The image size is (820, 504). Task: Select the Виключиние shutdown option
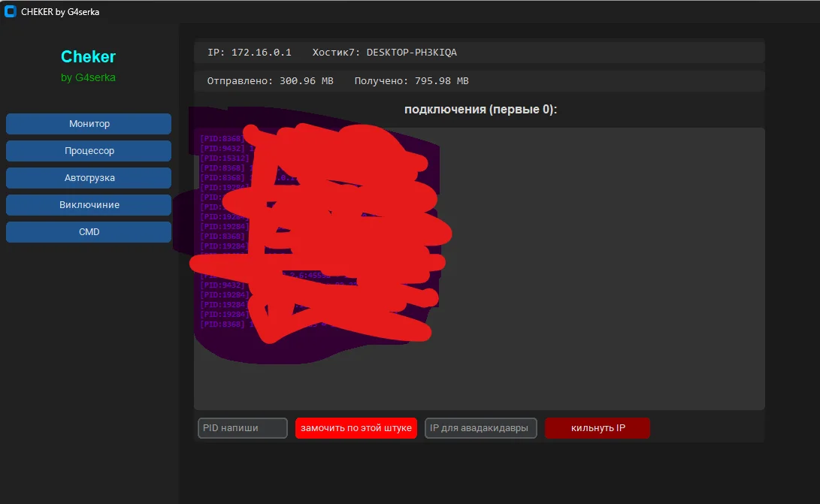tap(89, 205)
